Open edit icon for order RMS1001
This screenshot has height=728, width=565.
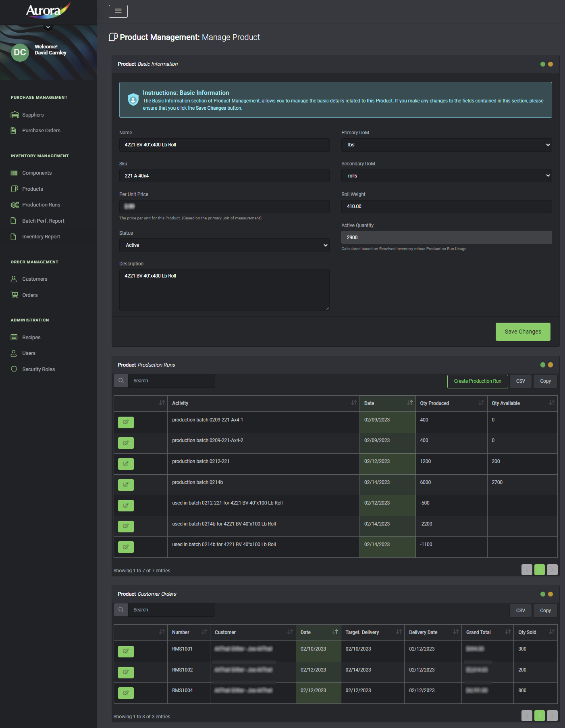tap(126, 651)
